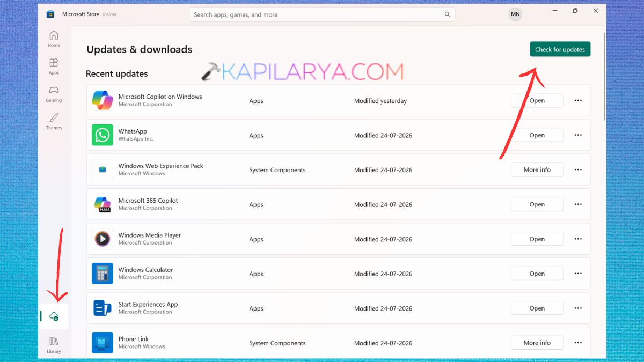Open more options for Start Experiences App
644x362 pixels.
pos(578,308)
